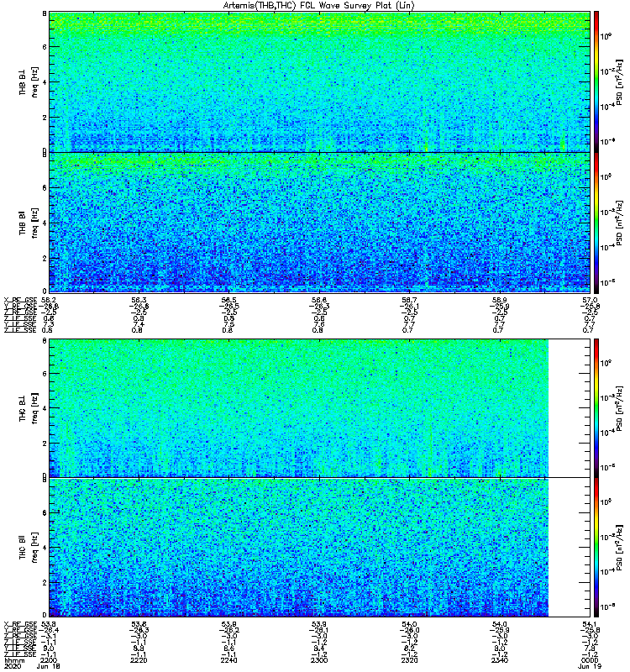This screenshot has height=672, width=630.
Task: Click the color bar beside THC B-perpendicular panel
Action: tap(596, 407)
